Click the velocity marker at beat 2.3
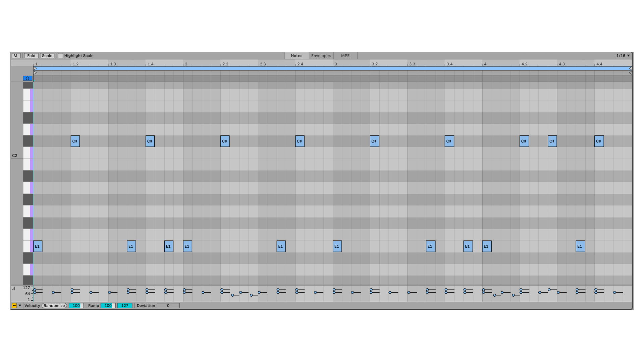This screenshot has height=362, width=644. pos(259,293)
